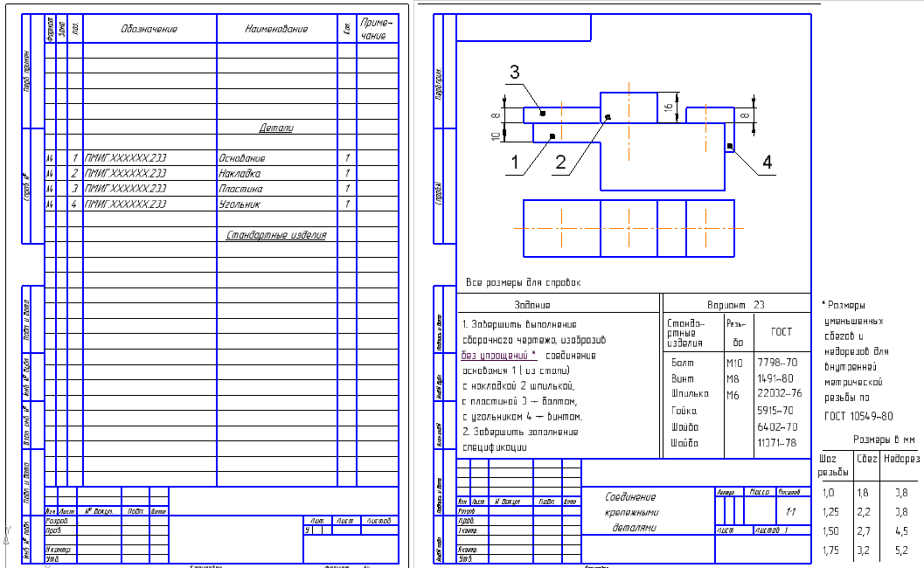Select the Детали section heading
The height and width of the screenshot is (568, 924).
275,128
